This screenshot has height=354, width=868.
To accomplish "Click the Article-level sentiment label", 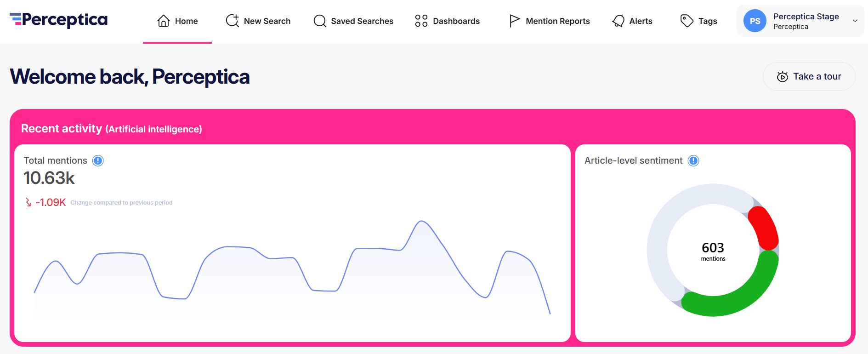I will click(x=634, y=160).
